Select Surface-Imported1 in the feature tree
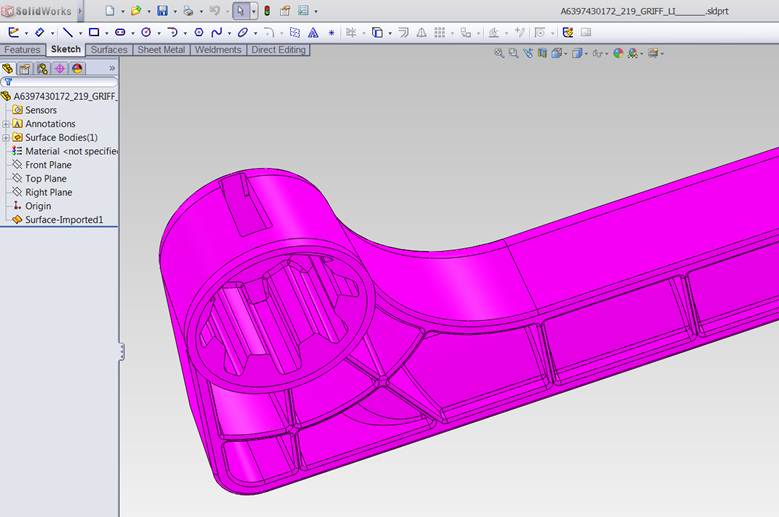The width and height of the screenshot is (779, 517). [64, 219]
